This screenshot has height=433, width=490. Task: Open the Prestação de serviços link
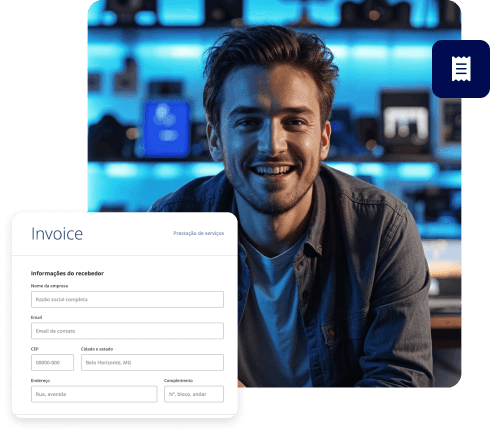199,233
